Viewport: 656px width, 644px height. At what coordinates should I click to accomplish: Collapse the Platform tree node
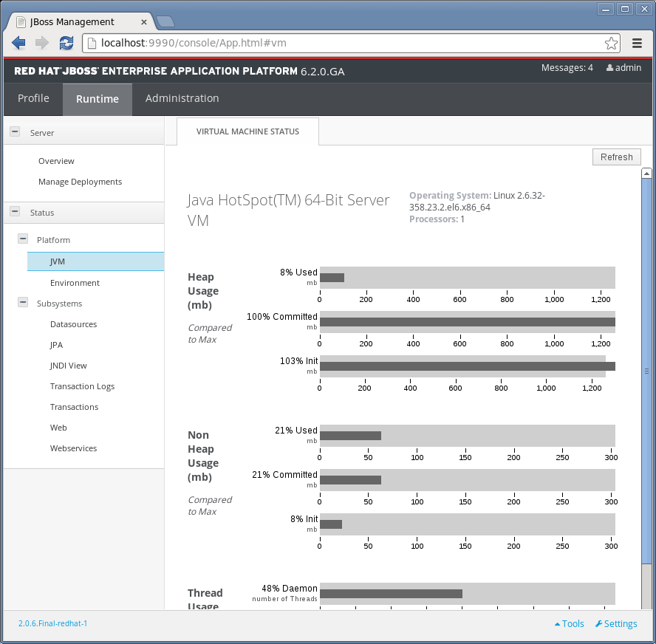click(23, 239)
